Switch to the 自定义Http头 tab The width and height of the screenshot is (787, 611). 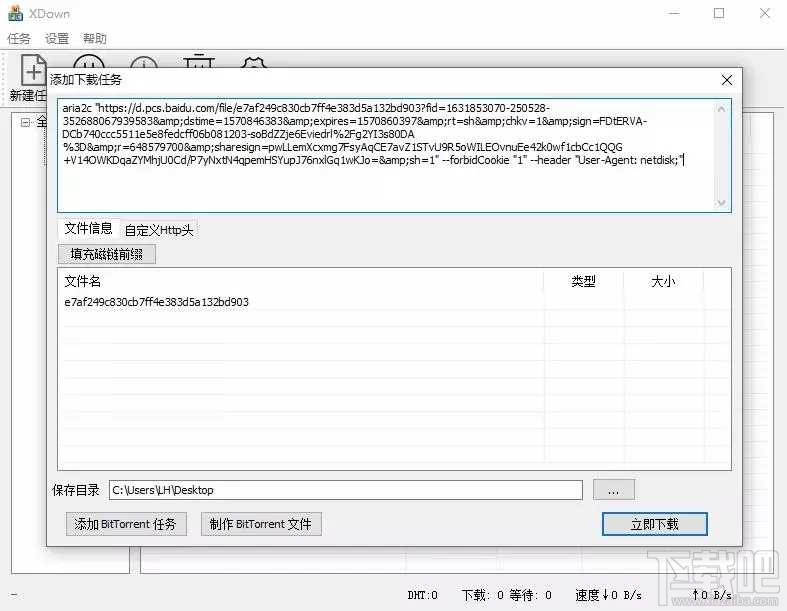[x=159, y=230]
